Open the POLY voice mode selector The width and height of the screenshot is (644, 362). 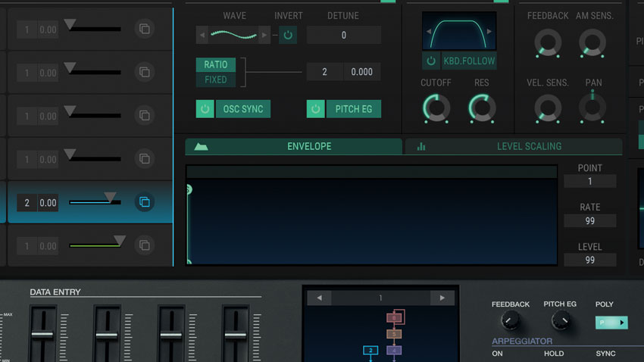coord(611,323)
